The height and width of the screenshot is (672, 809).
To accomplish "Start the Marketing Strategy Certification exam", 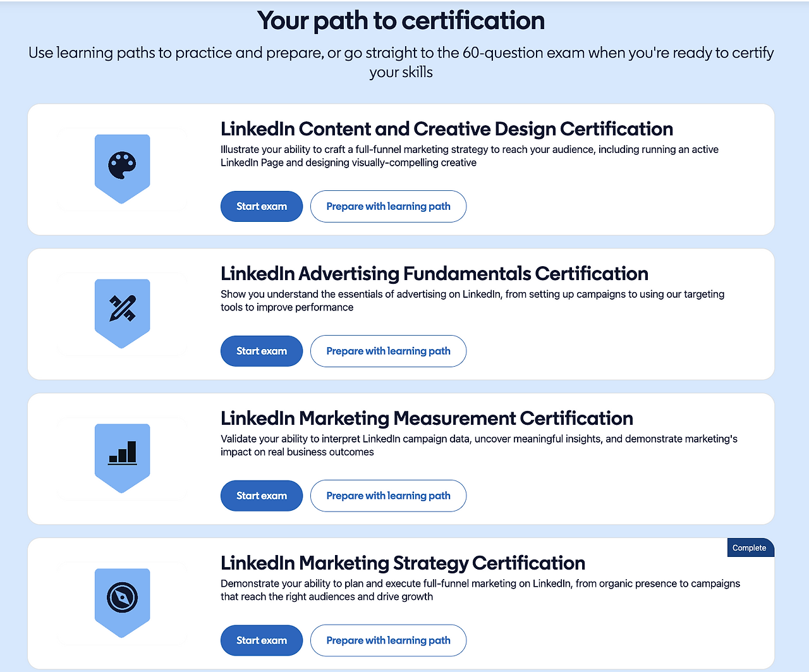I will coord(262,640).
